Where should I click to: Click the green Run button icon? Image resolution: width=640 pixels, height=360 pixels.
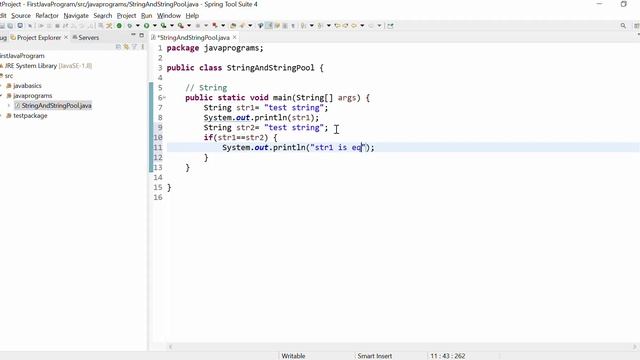pos(146,26)
